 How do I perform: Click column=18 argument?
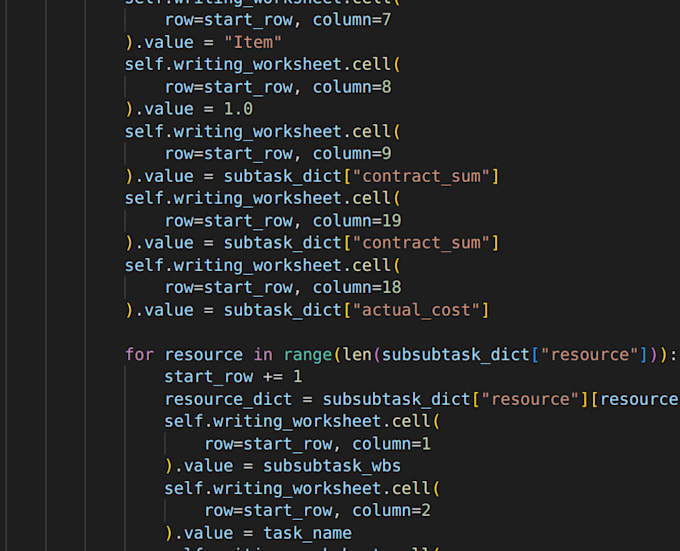click(x=357, y=287)
